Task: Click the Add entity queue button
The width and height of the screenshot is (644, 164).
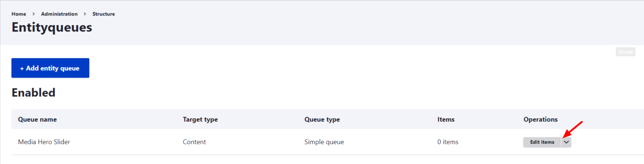Action: pos(50,68)
